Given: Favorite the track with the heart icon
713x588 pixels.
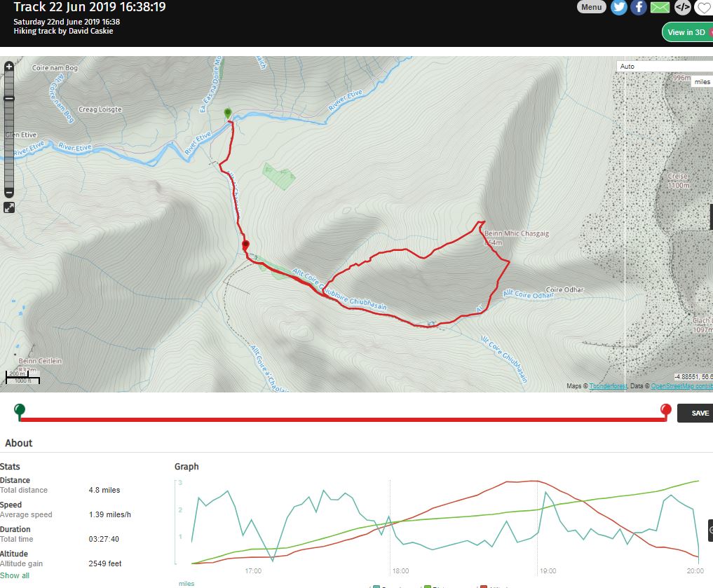Looking at the screenshot, I should pyautogui.click(x=703, y=8).
